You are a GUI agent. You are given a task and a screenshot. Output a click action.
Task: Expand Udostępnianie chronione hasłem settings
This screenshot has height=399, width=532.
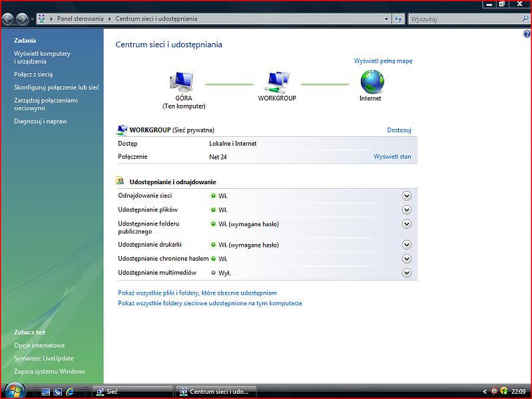coord(406,259)
